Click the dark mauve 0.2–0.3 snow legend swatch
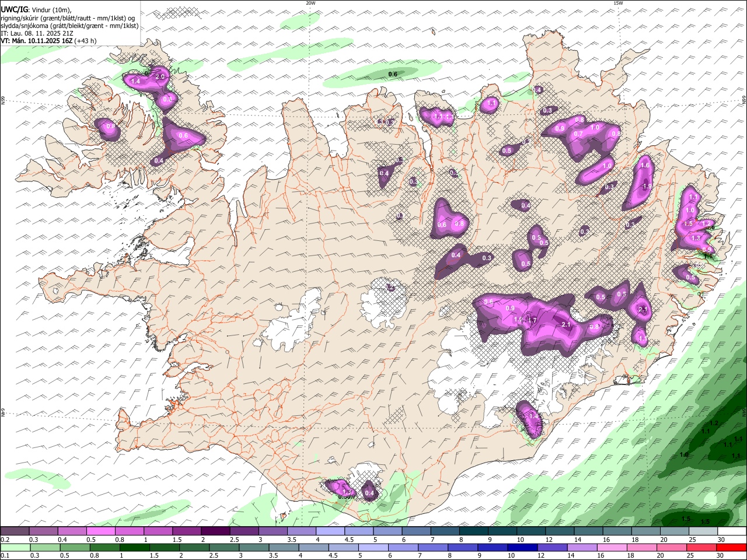 click(x=15, y=531)
